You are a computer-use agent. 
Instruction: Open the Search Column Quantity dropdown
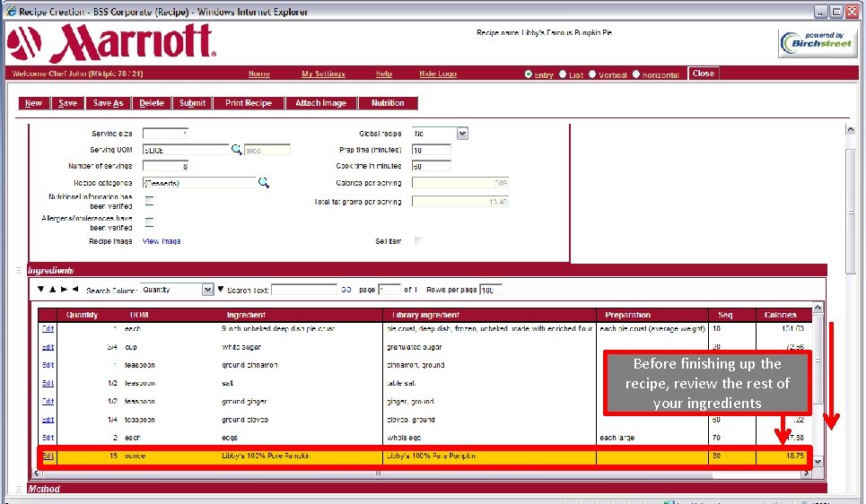tap(207, 290)
